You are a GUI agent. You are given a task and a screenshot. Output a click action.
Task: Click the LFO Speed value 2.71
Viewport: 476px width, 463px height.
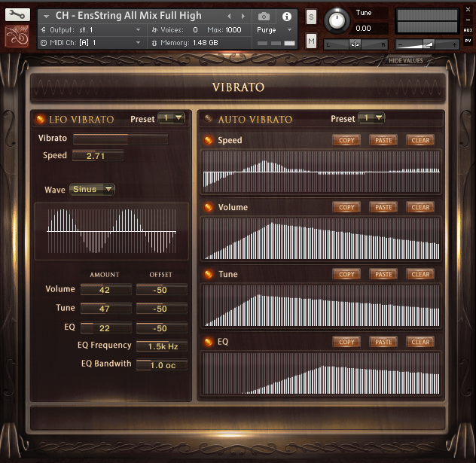pyautogui.click(x=98, y=156)
